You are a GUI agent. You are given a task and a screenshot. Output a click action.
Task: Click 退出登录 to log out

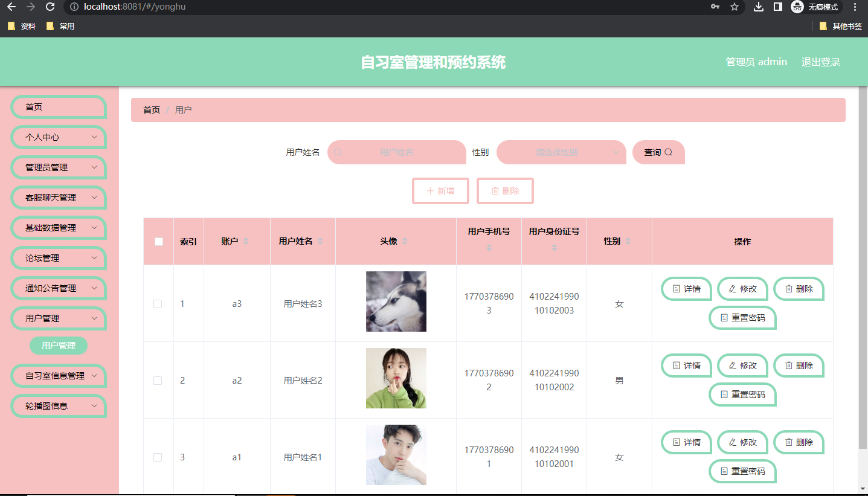click(x=821, y=62)
